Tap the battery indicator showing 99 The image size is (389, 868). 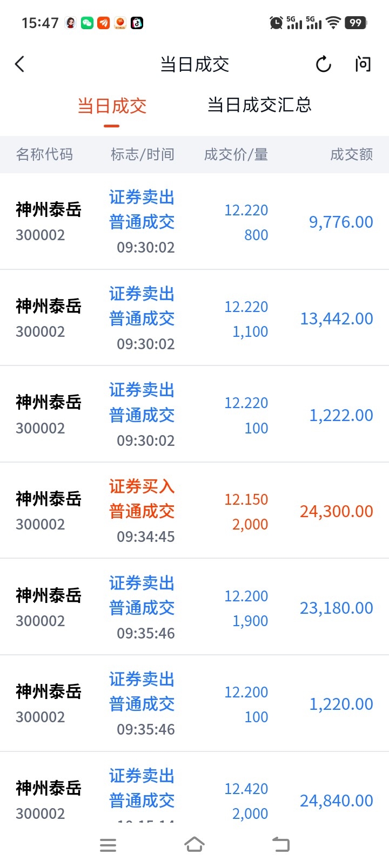356,23
